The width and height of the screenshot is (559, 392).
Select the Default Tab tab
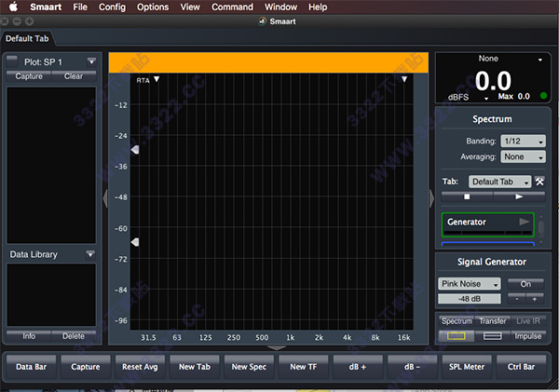(27, 38)
